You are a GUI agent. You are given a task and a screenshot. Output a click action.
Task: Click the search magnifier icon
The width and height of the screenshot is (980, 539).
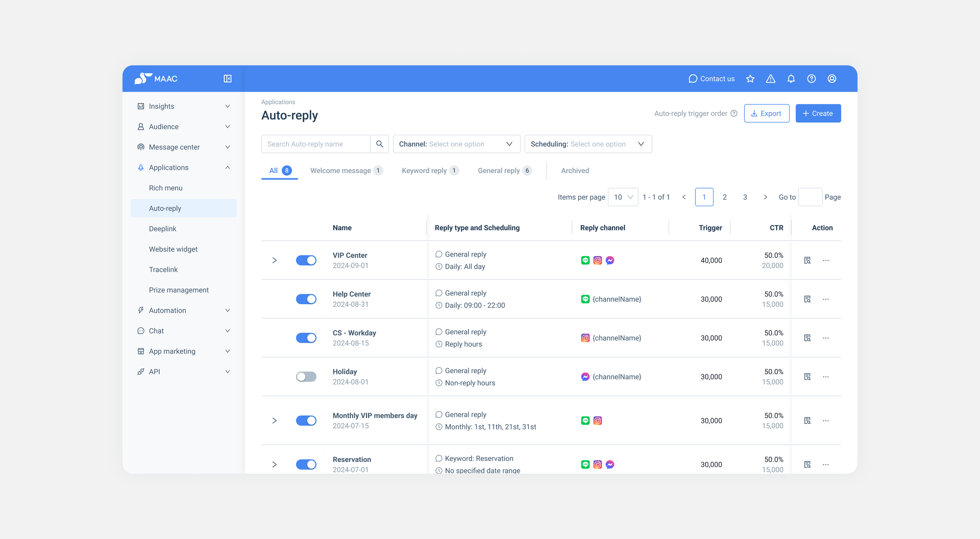point(379,144)
